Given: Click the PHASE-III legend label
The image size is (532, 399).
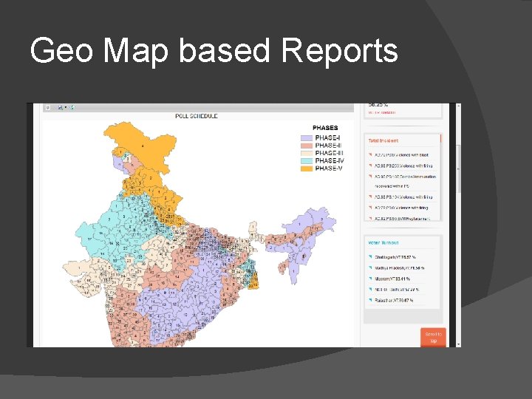Looking at the screenshot, I should 329,153.
